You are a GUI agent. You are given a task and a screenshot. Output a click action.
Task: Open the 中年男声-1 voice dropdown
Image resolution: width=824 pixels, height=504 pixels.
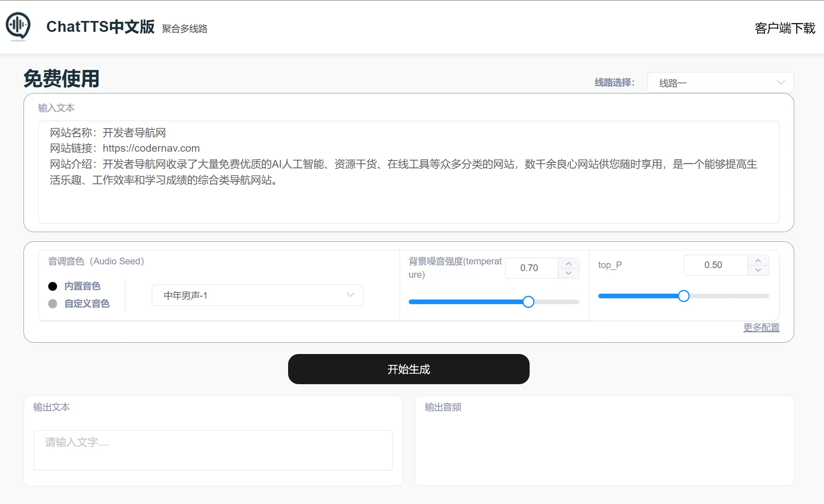point(257,295)
